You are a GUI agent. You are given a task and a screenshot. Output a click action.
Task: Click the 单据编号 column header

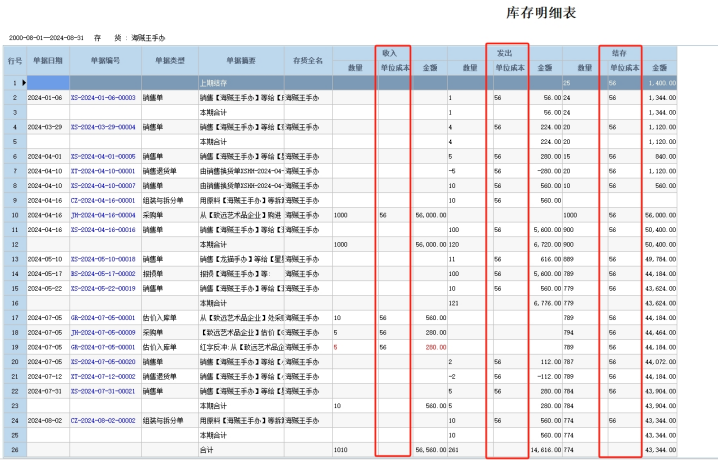point(105,60)
